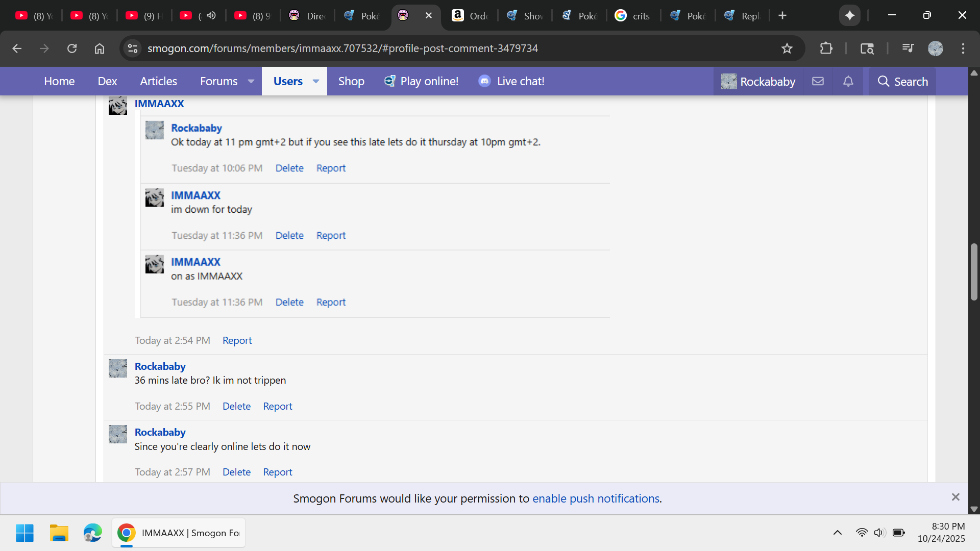Show hidden system tray icons
980x551 pixels.
pos(837,533)
